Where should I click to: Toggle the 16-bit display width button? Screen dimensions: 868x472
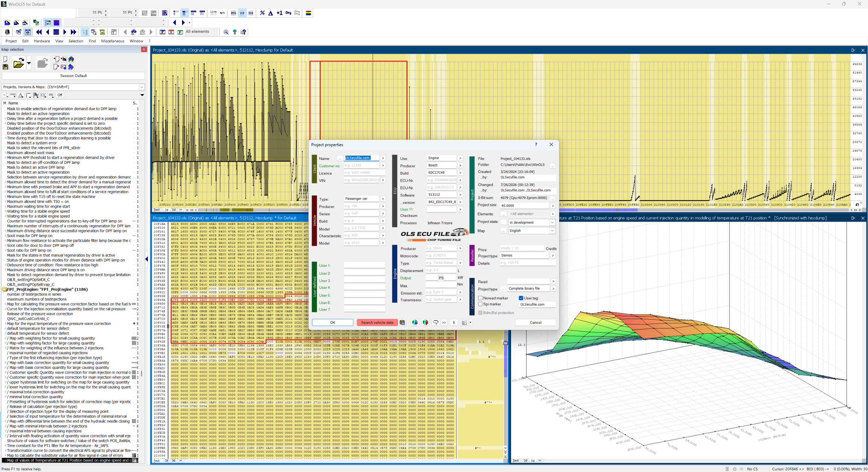click(184, 13)
